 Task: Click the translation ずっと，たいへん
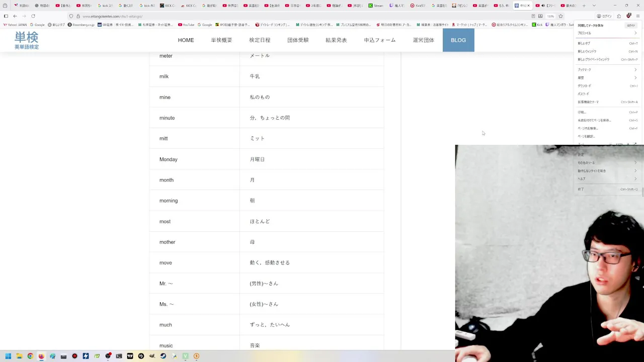[x=270, y=325]
